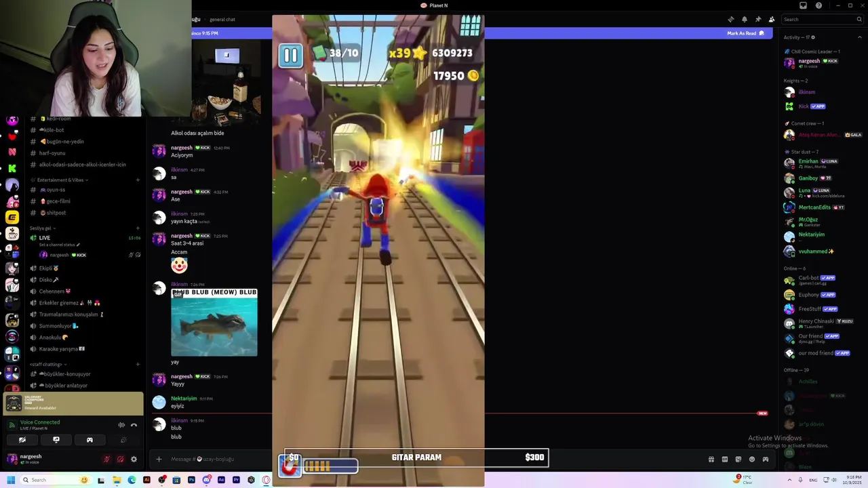Undeafen headphones in user panel
868x488 pixels.
120,459
